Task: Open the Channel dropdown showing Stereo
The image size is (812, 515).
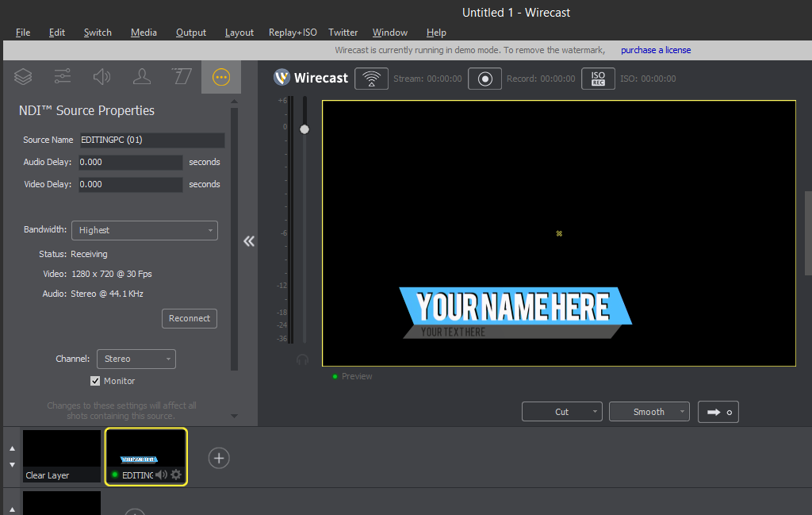Action: pyautogui.click(x=136, y=359)
